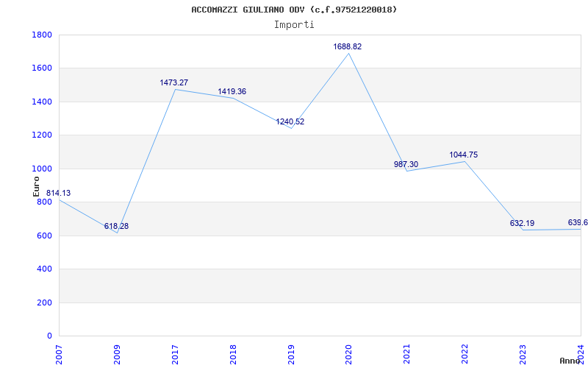Click the 200 y-axis value
The height and width of the screenshot is (368, 588).
tap(44, 302)
